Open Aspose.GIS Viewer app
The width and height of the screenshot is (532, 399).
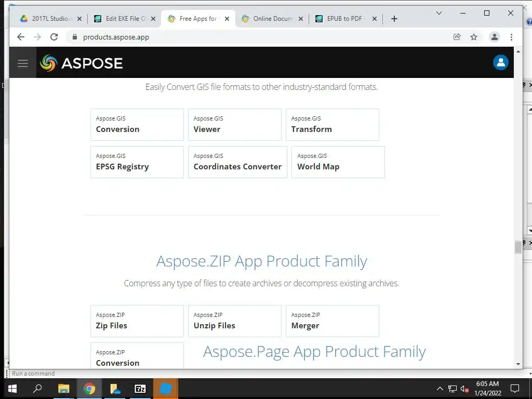[235, 125]
